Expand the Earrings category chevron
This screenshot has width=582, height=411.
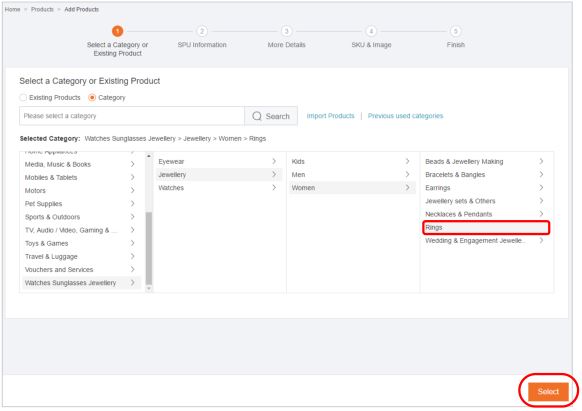[541, 187]
